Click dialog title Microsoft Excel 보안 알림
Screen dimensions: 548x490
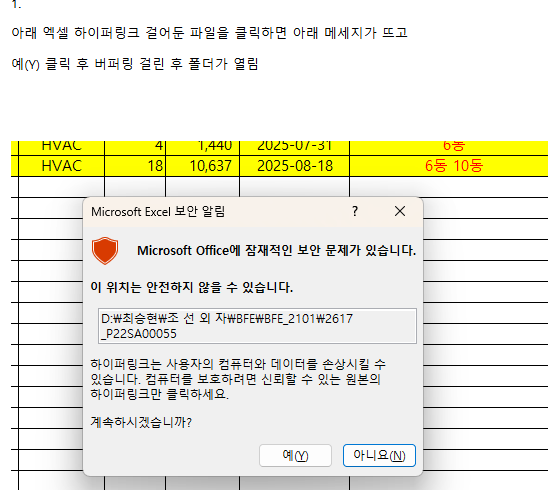click(158, 211)
